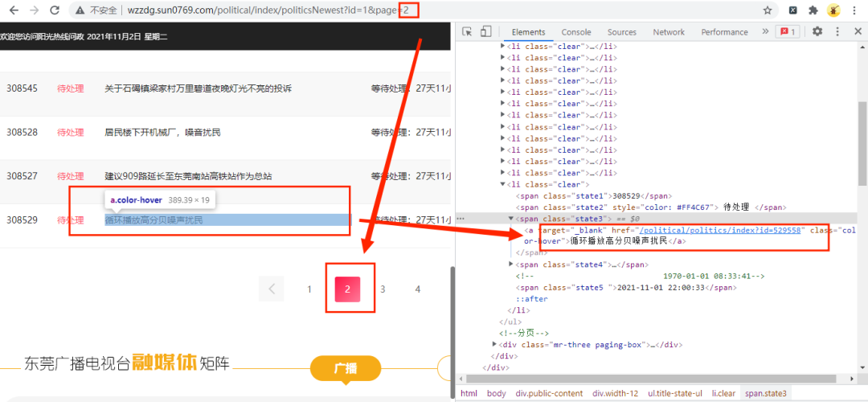
Task: Select the <!--分页--> comment line
Action: [524, 334]
